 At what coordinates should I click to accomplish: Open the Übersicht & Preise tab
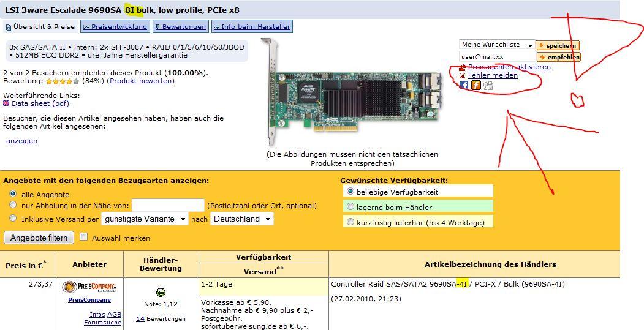click(x=40, y=27)
